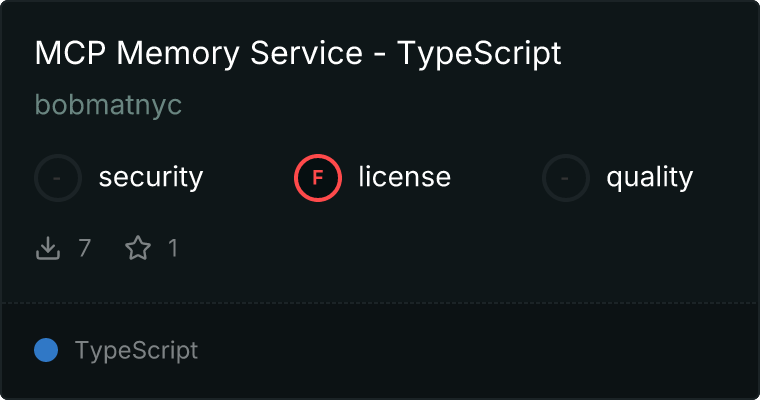
Task: Click the empty gap between security and license
Action: click(x=248, y=178)
